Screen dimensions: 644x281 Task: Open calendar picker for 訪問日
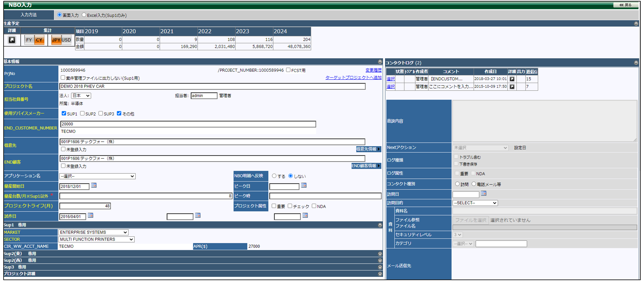click(484, 193)
